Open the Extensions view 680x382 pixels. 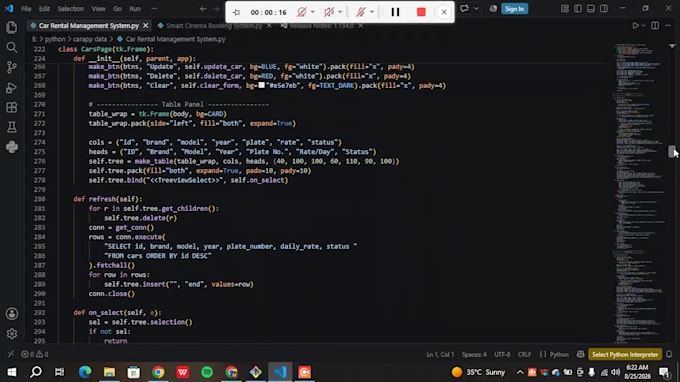pos(12,108)
